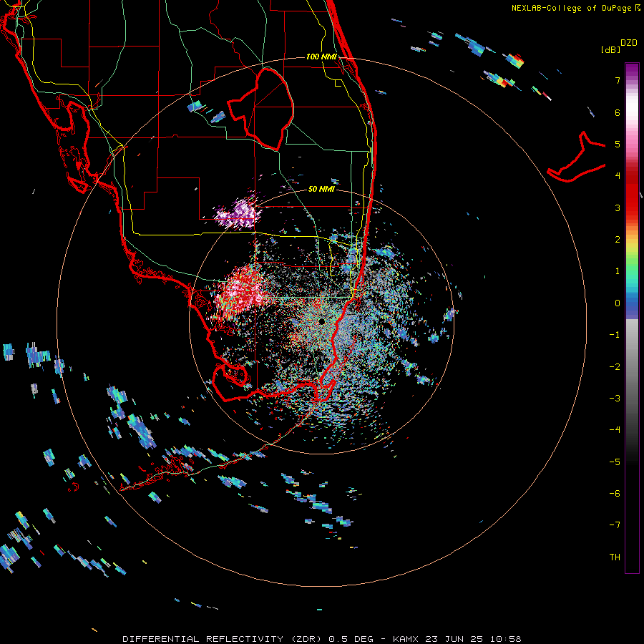
Task: Click the 4 value on the color scale
Action: pyautogui.click(x=618, y=176)
